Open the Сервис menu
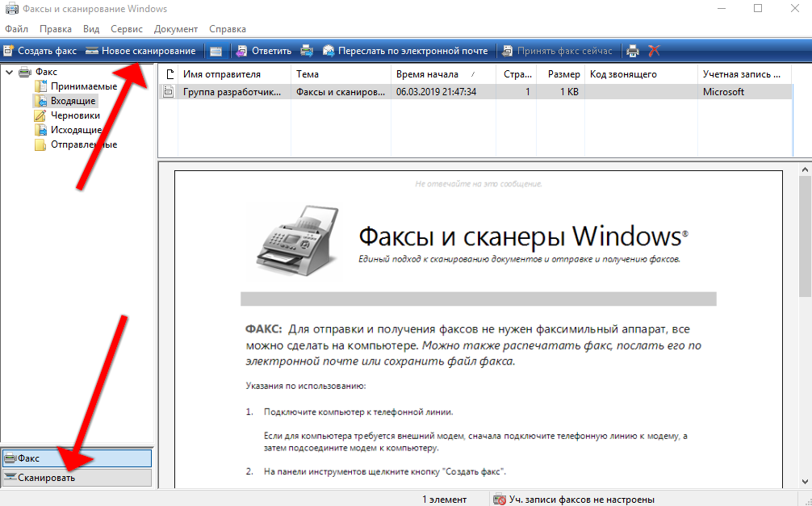This screenshot has width=812, height=506. coord(127,29)
